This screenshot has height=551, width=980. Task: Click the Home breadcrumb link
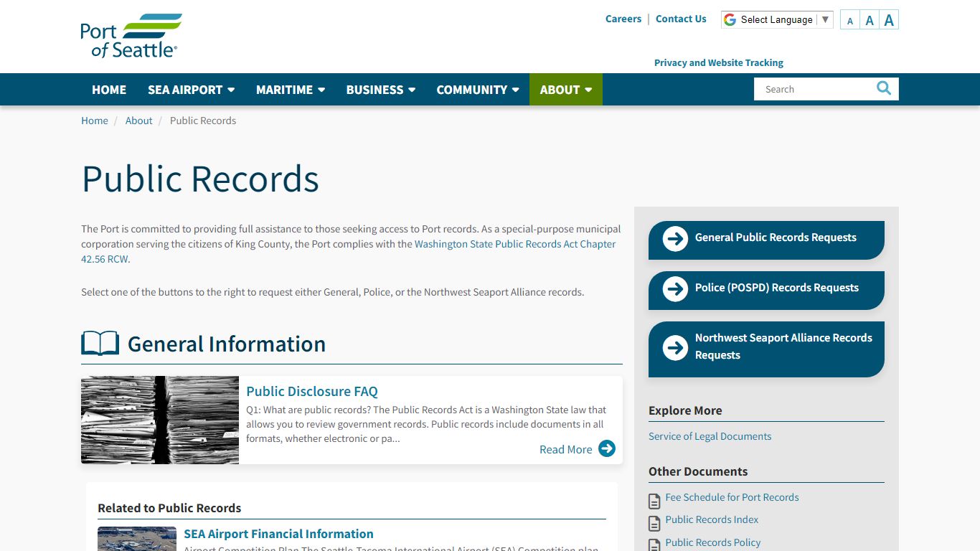(95, 121)
